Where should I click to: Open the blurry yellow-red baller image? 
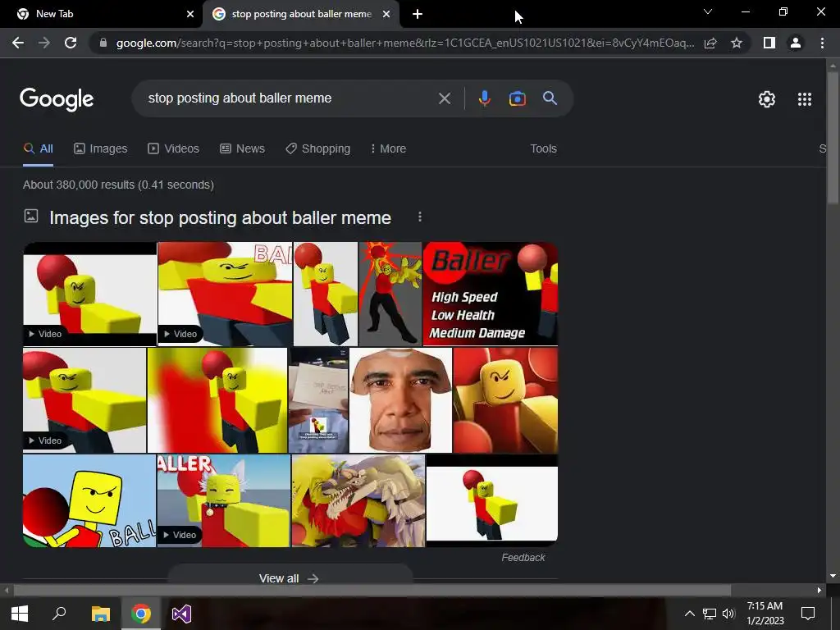[217, 400]
